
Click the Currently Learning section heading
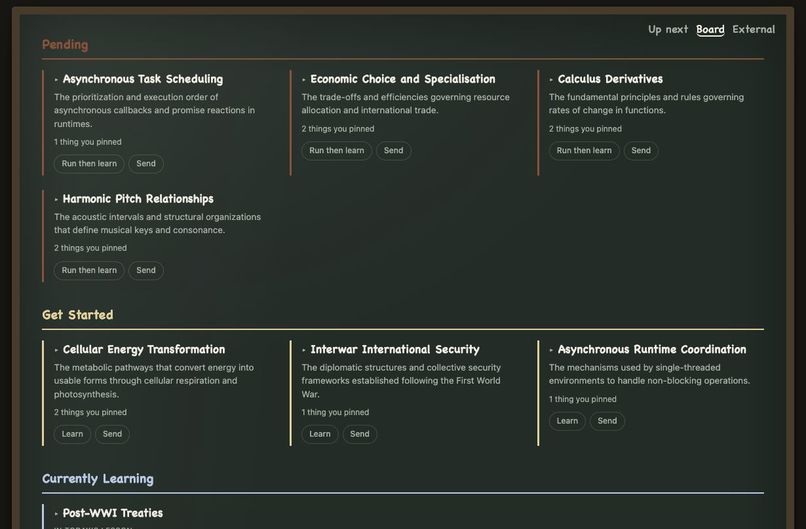click(x=98, y=479)
